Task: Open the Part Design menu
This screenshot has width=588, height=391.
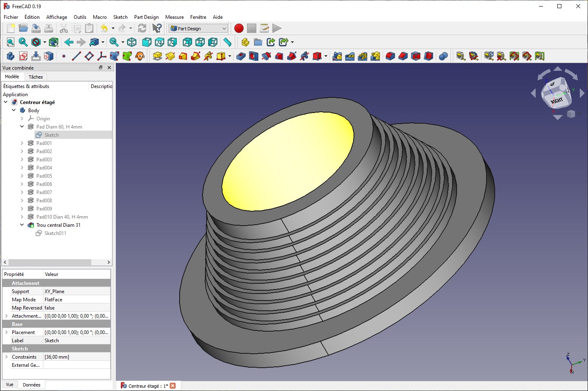Action: [x=146, y=17]
